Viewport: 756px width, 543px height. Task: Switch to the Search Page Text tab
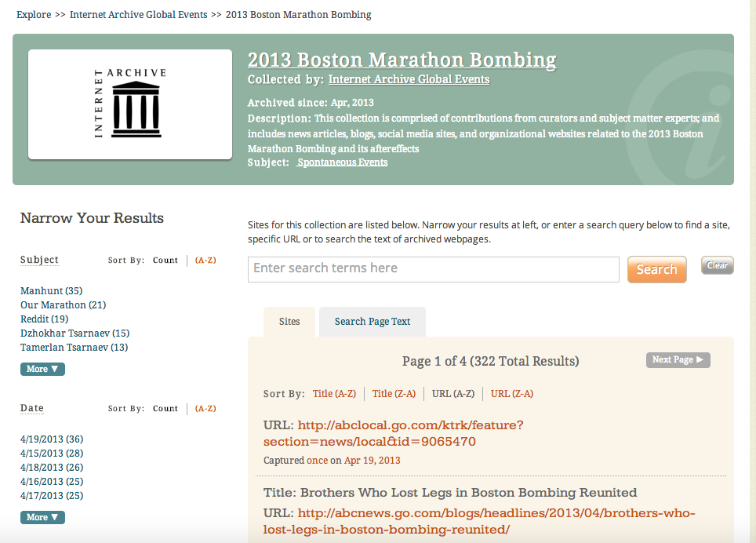tap(373, 322)
